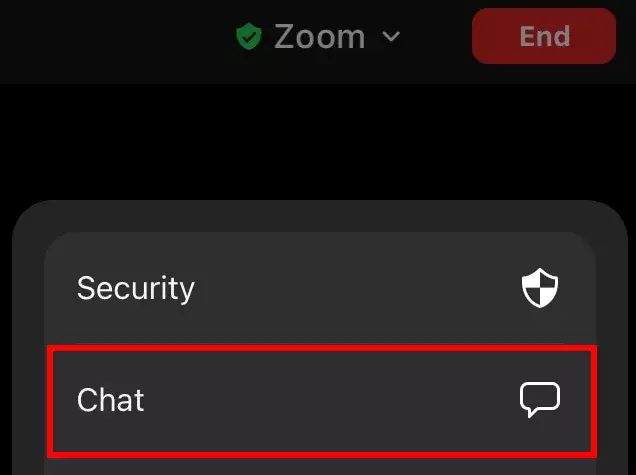Image resolution: width=636 pixels, height=475 pixels.
Task: Click the empty space in the Chat row
Action: click(x=330, y=400)
